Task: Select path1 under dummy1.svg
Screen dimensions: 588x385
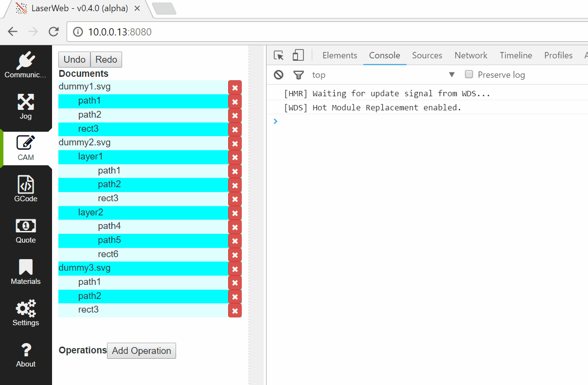Action: click(x=143, y=101)
